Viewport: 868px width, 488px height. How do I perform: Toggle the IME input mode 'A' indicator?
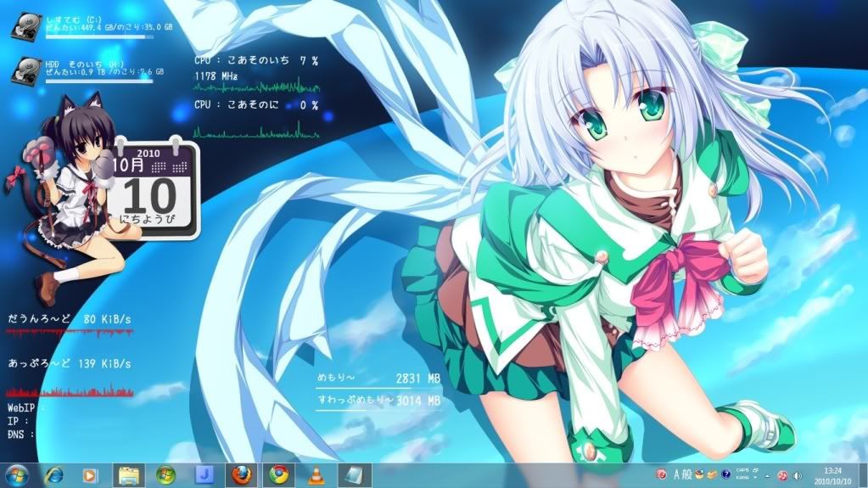(x=676, y=474)
